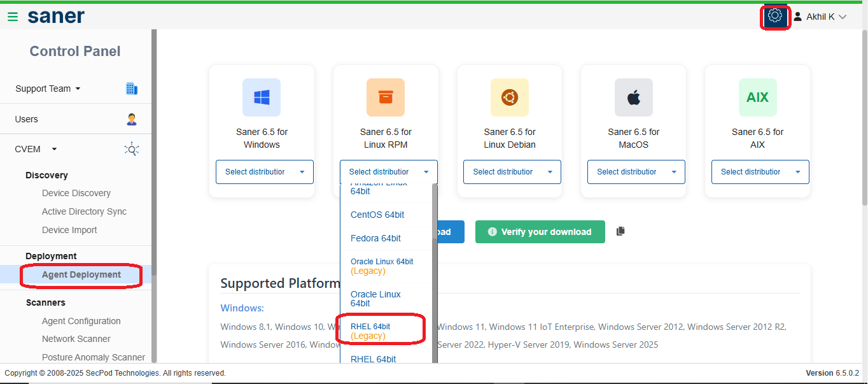Click the Deployment section heading

(x=51, y=256)
